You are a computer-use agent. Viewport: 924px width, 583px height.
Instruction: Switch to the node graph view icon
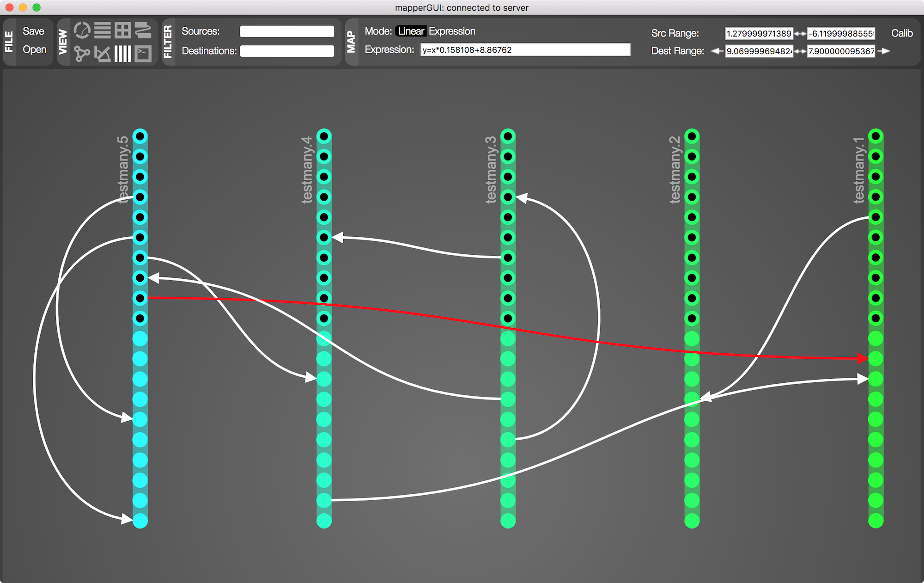point(82,54)
